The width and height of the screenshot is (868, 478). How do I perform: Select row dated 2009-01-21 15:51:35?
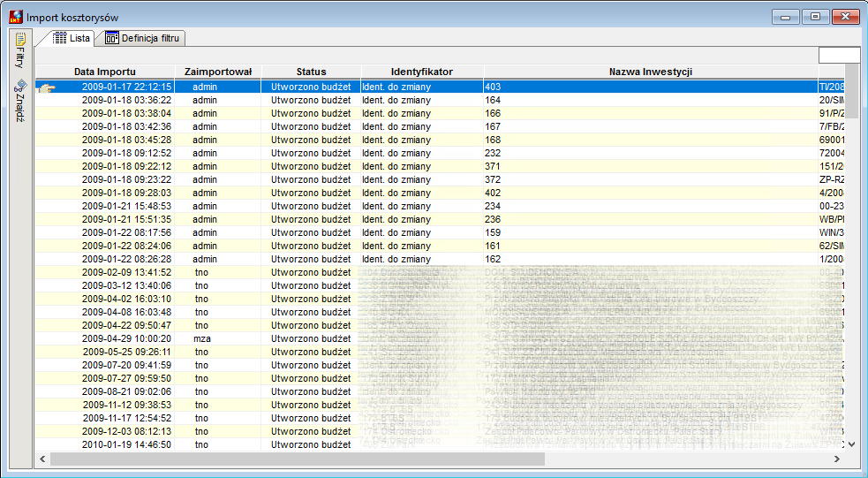(440, 220)
